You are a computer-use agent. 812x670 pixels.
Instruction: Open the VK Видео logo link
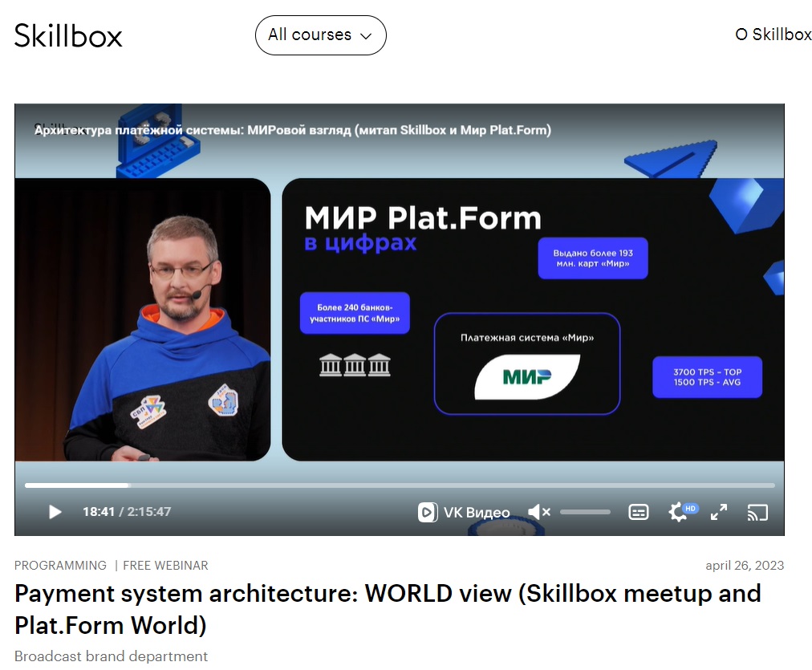tap(464, 512)
